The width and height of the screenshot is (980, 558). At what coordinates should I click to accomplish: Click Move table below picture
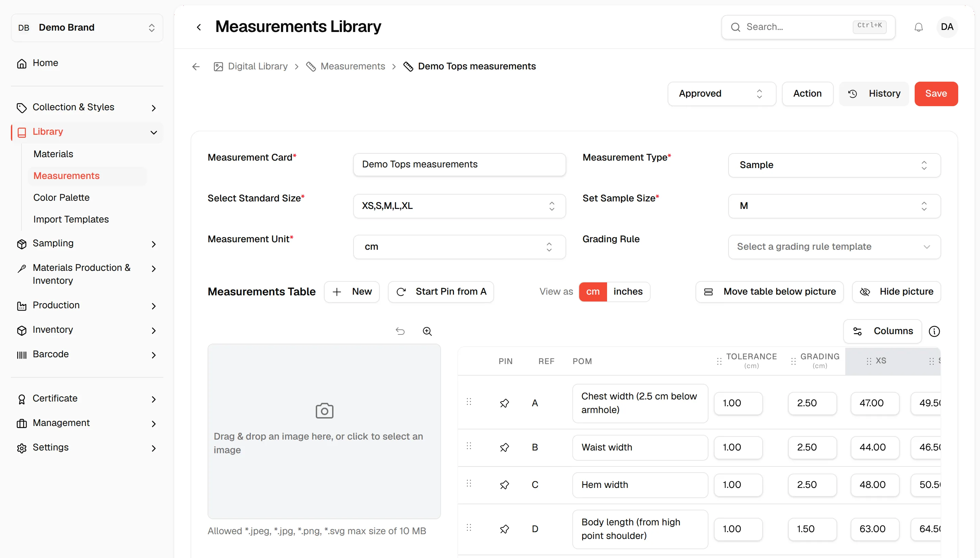769,292
